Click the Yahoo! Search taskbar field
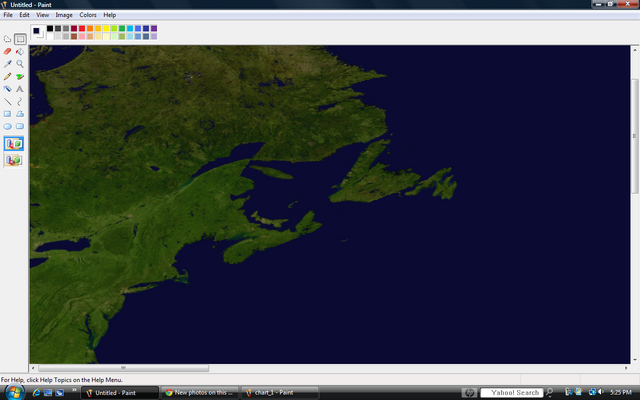The width and height of the screenshot is (640, 400). pos(512,393)
